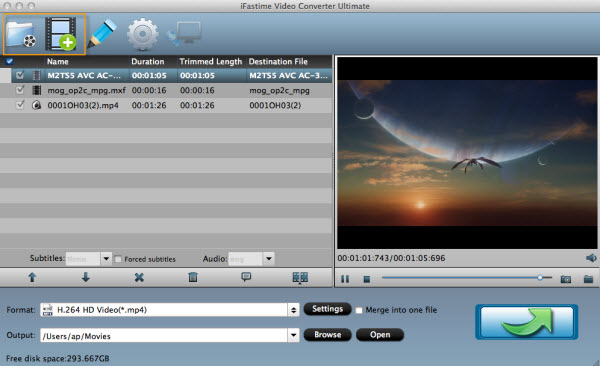The image size is (600, 366).
Task: Remove selected item with X icon
Action: coord(139,277)
